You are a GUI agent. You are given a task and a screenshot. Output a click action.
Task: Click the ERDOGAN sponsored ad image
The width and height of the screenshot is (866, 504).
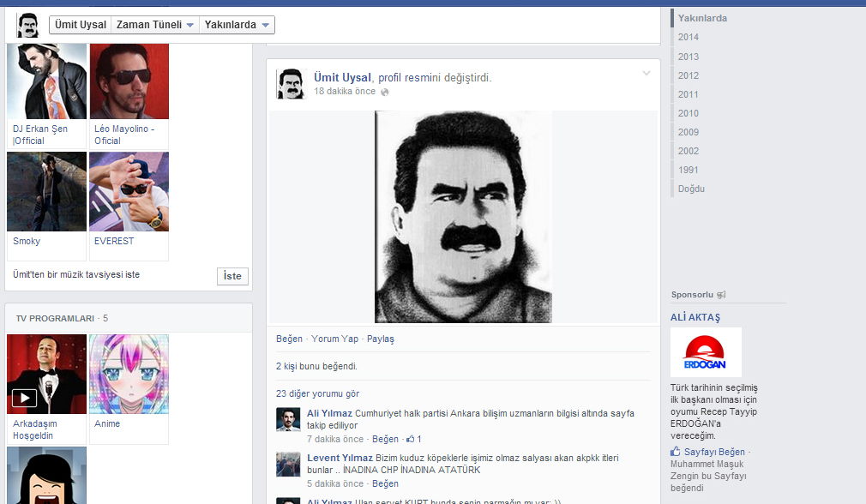click(x=706, y=352)
